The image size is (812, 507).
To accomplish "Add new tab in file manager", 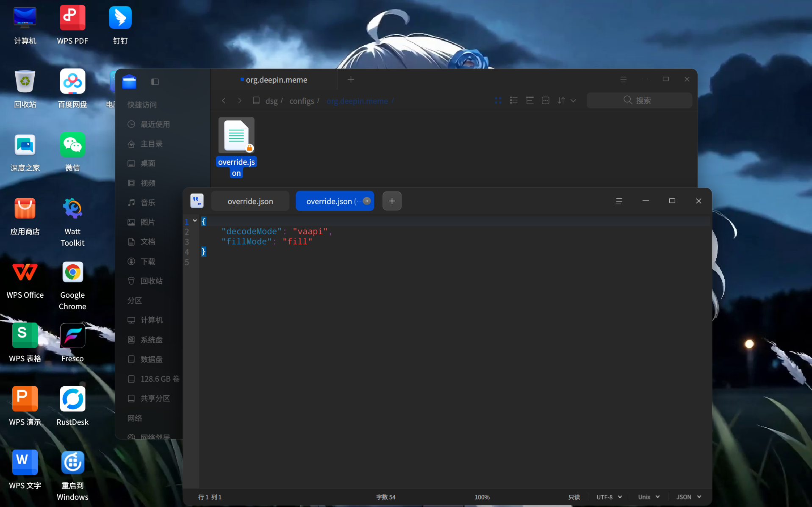I will click(351, 80).
